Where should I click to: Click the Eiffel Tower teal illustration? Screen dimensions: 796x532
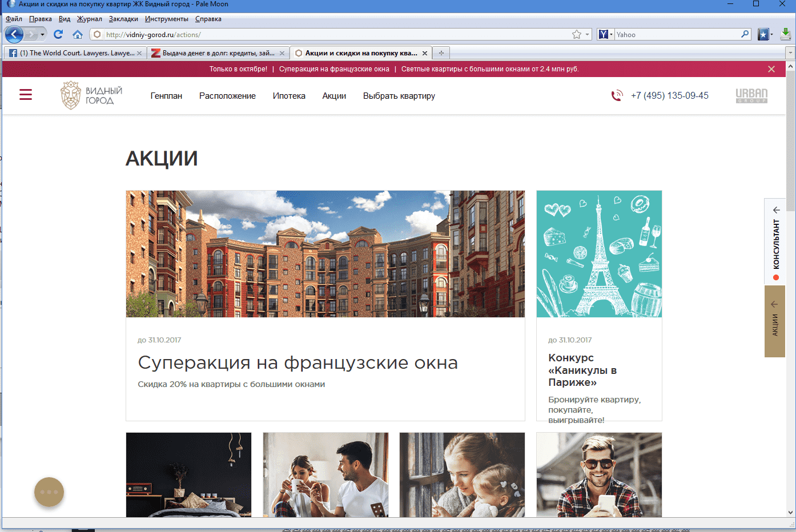pos(599,254)
